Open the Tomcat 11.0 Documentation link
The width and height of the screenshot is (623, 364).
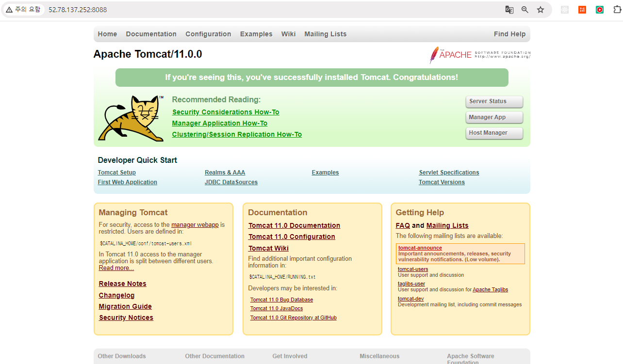[294, 225]
